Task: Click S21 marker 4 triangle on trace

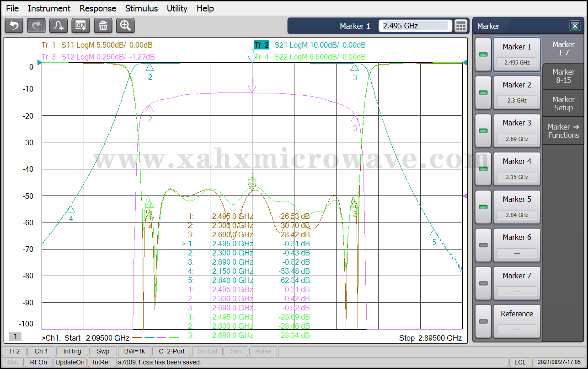Action: [70, 209]
